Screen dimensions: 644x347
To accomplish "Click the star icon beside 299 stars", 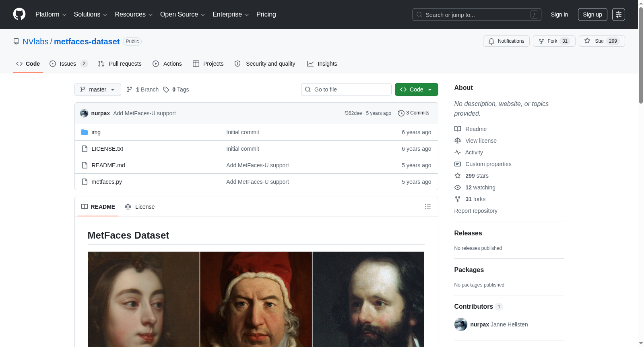I will [458, 176].
